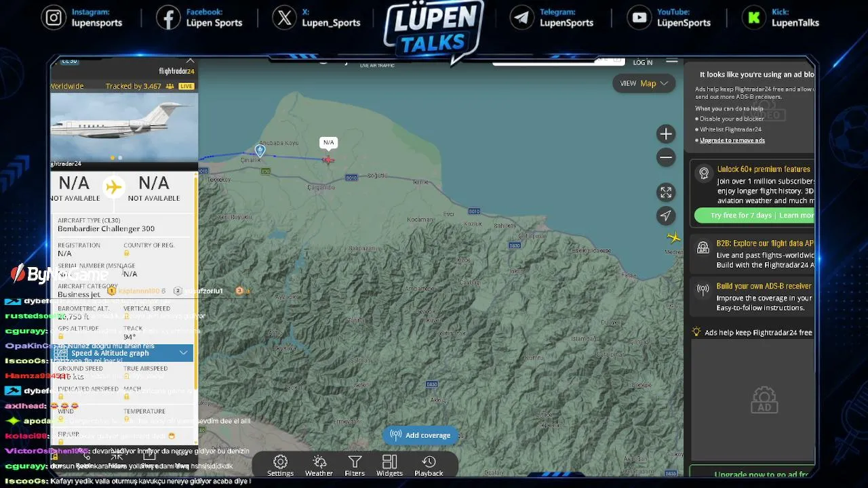Zoom out on the map
Viewport: 868px width, 488px height.
pyautogui.click(x=666, y=158)
